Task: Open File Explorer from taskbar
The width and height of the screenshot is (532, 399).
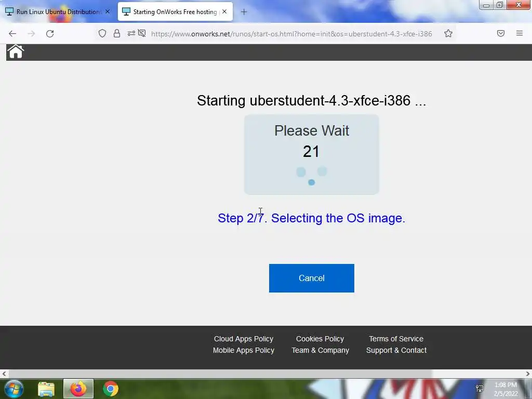Action: click(46, 389)
